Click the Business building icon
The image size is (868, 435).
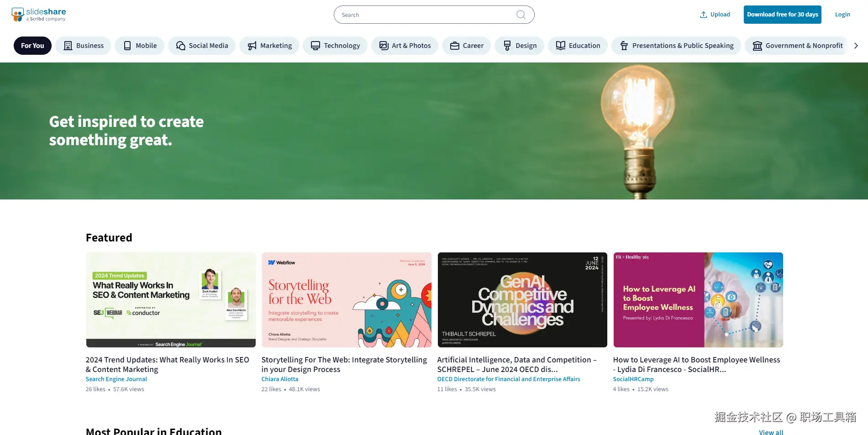tap(68, 46)
